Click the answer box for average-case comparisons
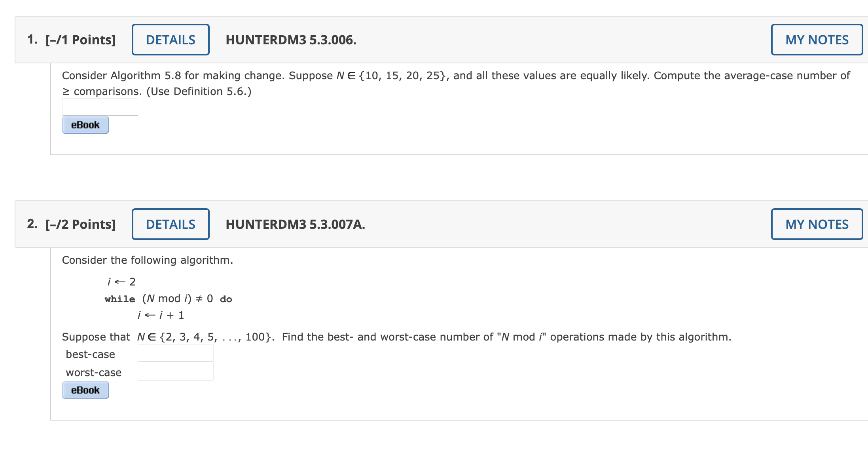868x451 pixels. point(100,106)
